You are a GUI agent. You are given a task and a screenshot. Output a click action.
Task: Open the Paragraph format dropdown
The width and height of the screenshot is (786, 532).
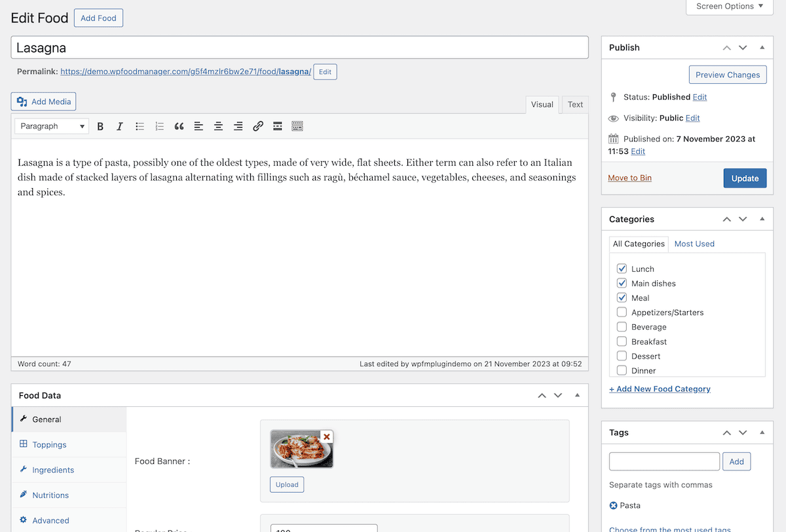pos(52,126)
